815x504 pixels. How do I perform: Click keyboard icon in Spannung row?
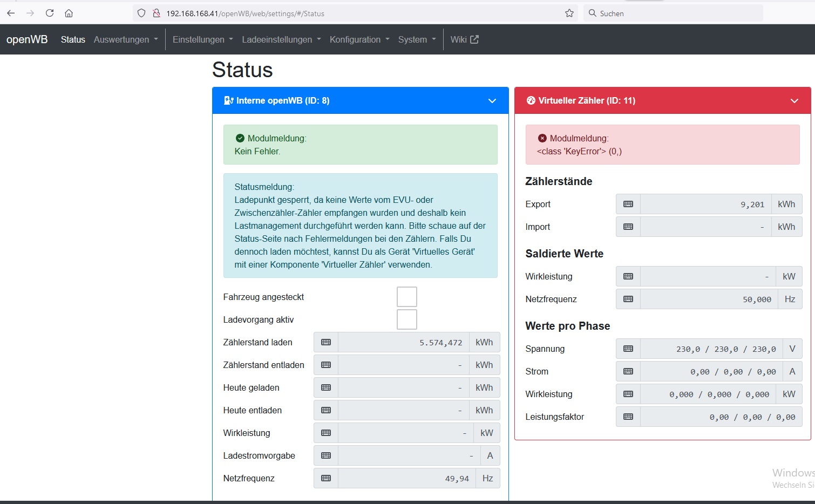click(628, 349)
